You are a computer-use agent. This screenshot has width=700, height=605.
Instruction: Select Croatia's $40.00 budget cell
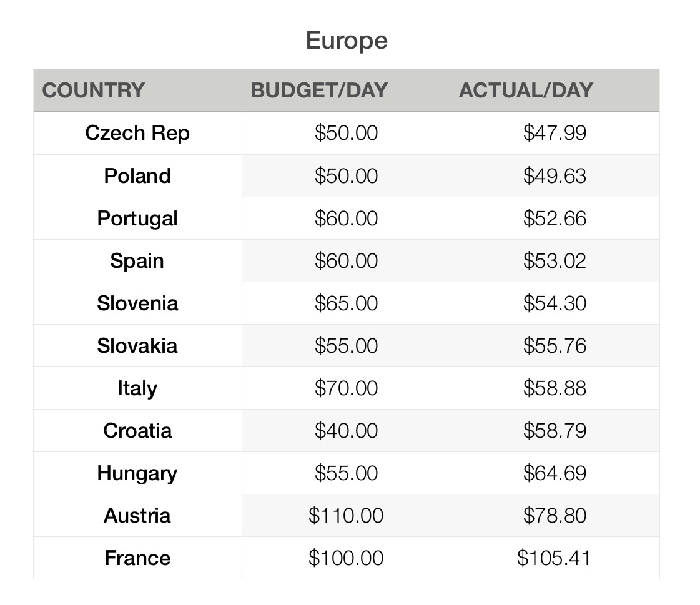coord(346,430)
